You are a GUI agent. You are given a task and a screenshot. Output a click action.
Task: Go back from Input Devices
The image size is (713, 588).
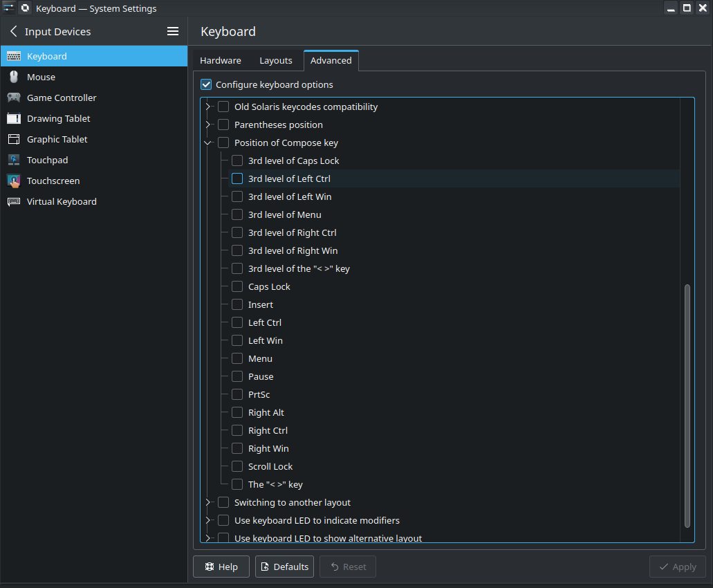[14, 31]
